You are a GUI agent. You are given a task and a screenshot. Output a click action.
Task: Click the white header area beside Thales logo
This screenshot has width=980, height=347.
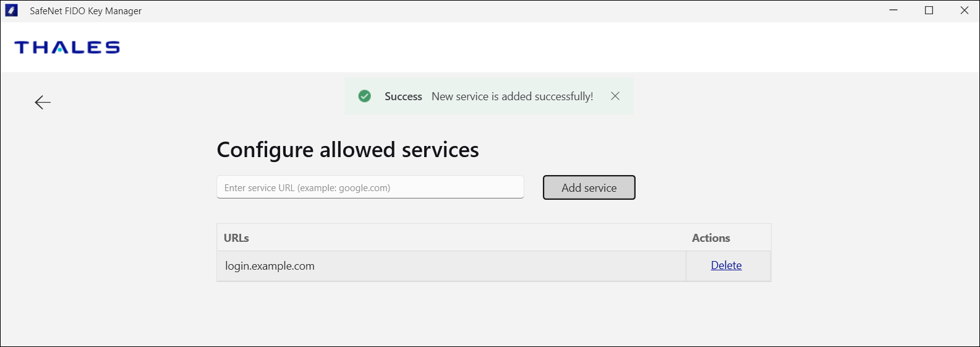point(495,48)
